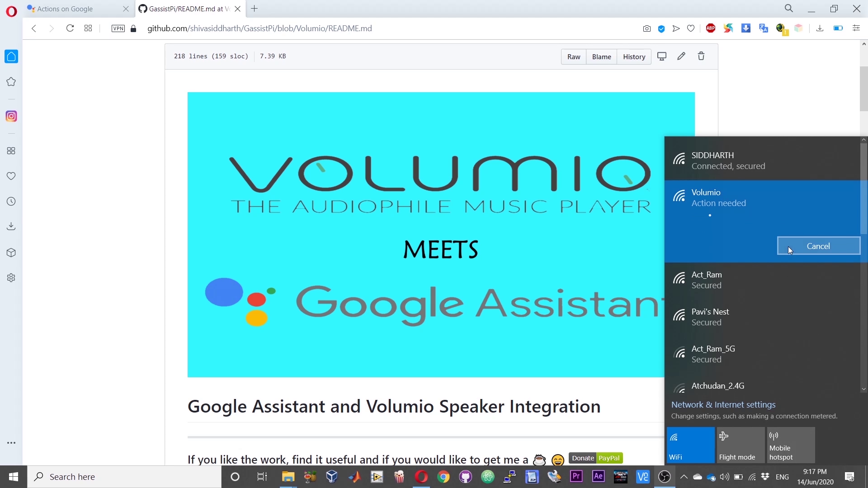
Task: Enable Flight mode
Action: pos(740,445)
